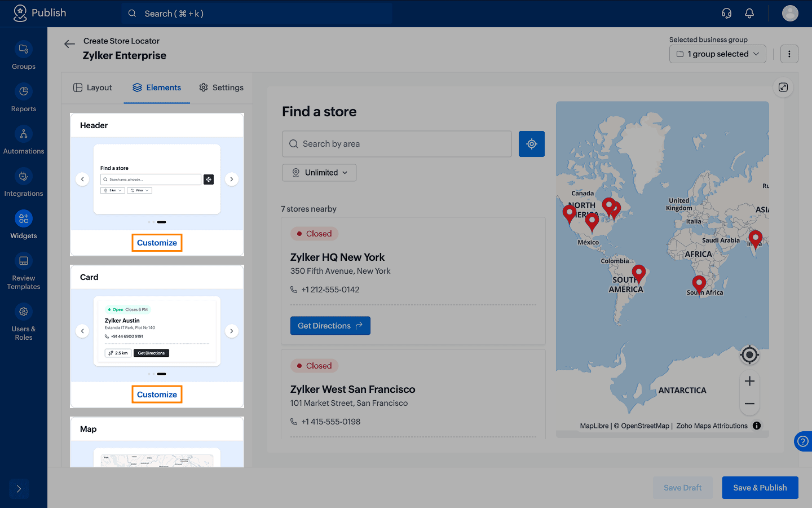Screen dimensions: 812x508
Task: Open Zoho Maps Attributions link
Action: click(712, 426)
